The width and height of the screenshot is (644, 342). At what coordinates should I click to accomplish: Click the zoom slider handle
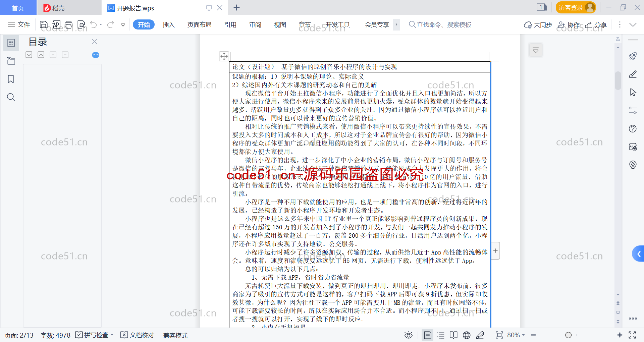pos(568,335)
